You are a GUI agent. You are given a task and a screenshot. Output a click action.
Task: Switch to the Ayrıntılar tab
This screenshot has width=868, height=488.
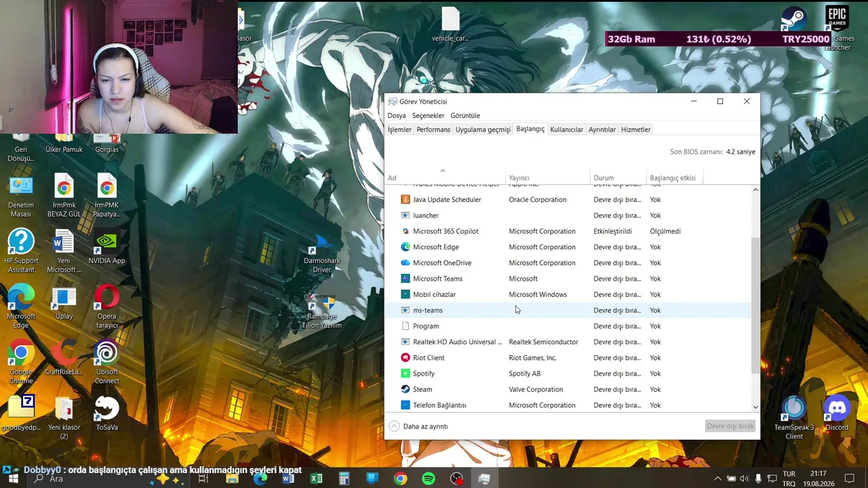point(602,129)
